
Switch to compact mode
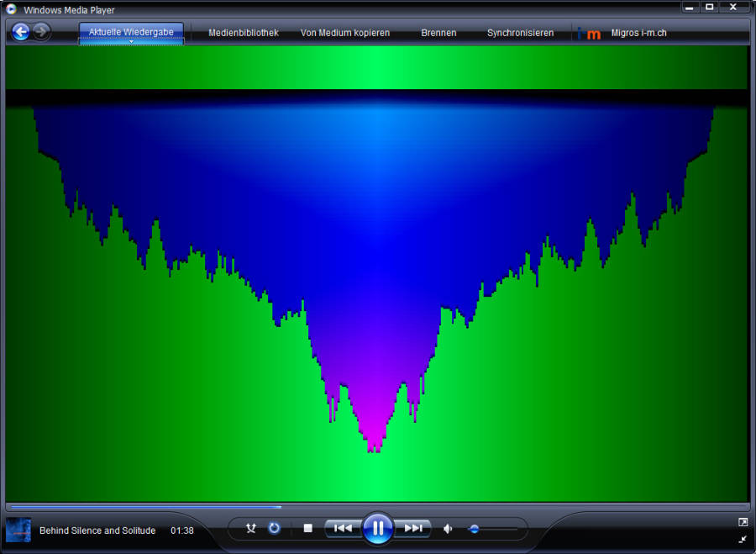(x=743, y=539)
